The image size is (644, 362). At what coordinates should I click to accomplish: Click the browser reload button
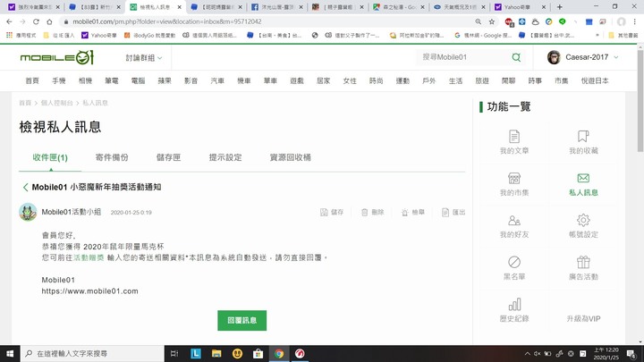[x=36, y=21]
